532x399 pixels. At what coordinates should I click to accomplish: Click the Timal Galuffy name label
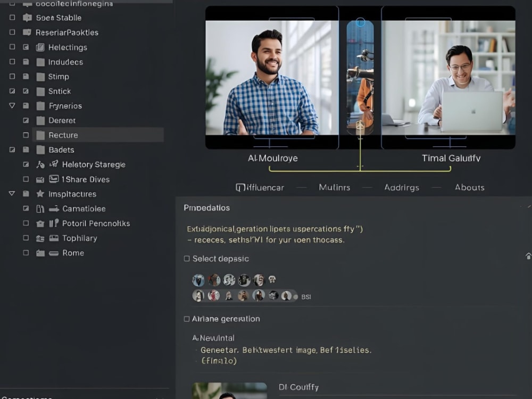(451, 158)
